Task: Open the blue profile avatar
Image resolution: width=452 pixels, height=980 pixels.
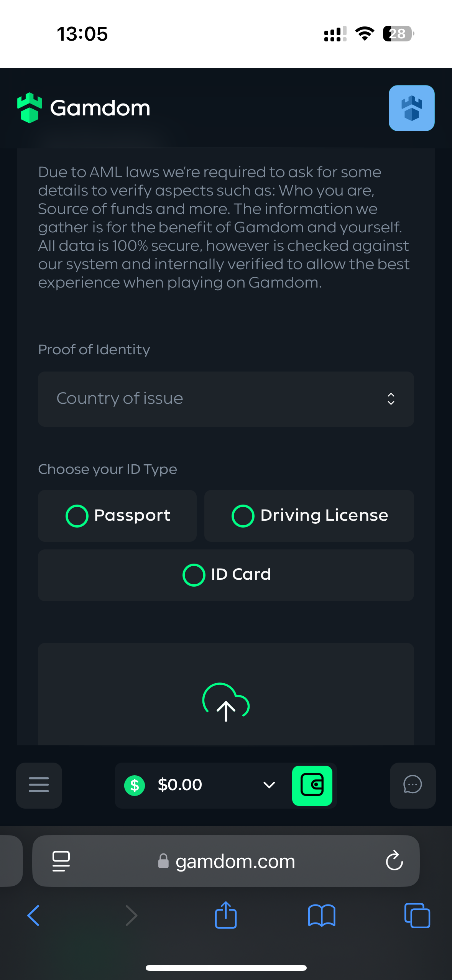Action: point(411,108)
